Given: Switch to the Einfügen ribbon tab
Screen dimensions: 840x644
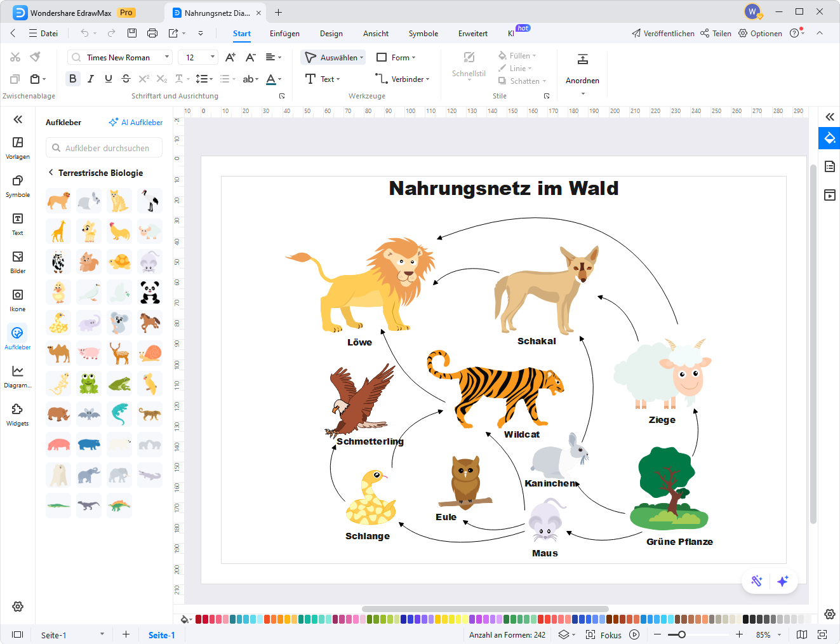Looking at the screenshot, I should (284, 34).
